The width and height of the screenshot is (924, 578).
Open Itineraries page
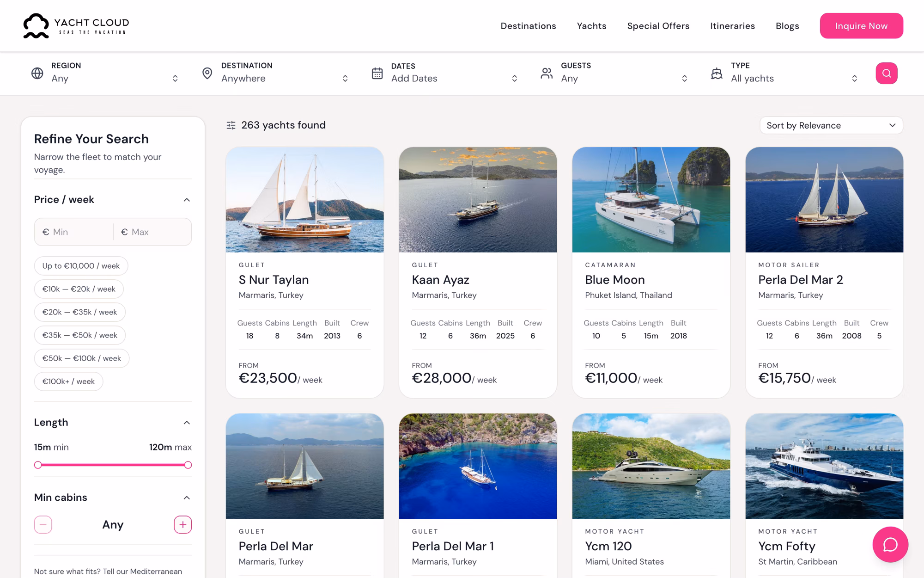click(732, 26)
